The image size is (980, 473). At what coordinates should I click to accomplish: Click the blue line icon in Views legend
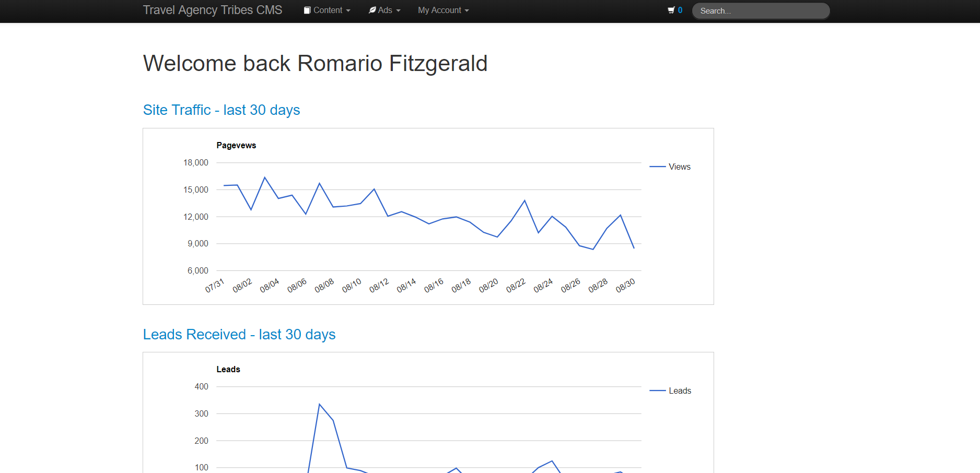click(x=657, y=167)
